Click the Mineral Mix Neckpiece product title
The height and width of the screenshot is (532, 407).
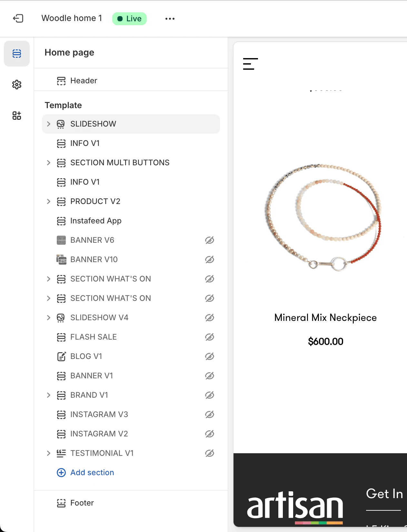pos(326,318)
